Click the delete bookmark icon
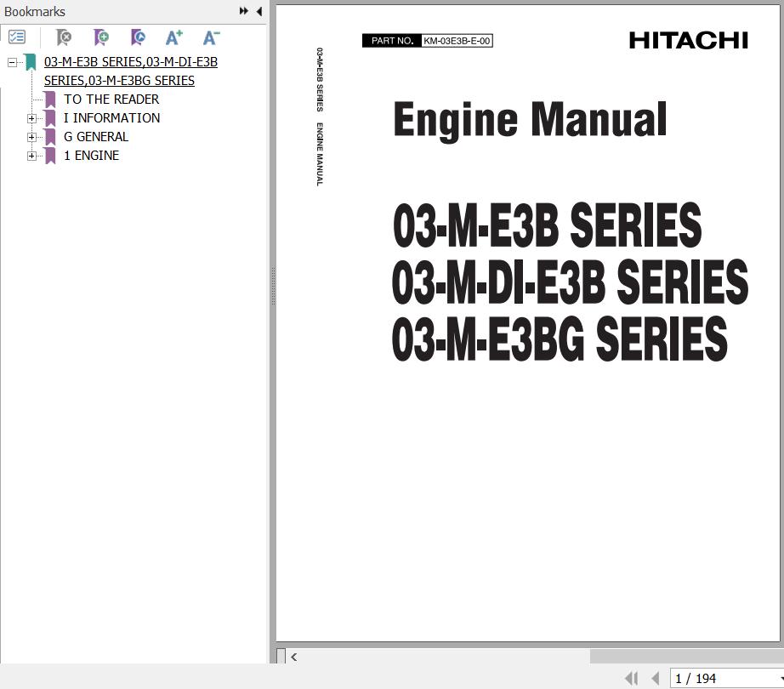 coord(64,37)
